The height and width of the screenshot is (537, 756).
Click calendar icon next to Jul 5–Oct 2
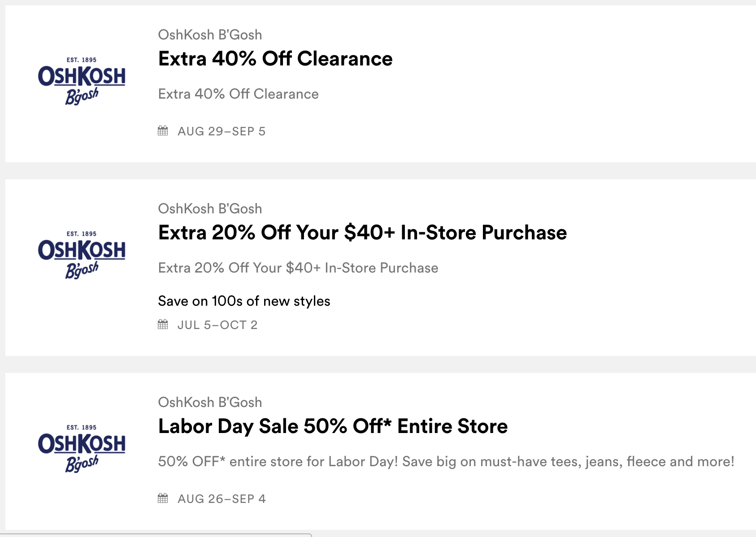(163, 325)
